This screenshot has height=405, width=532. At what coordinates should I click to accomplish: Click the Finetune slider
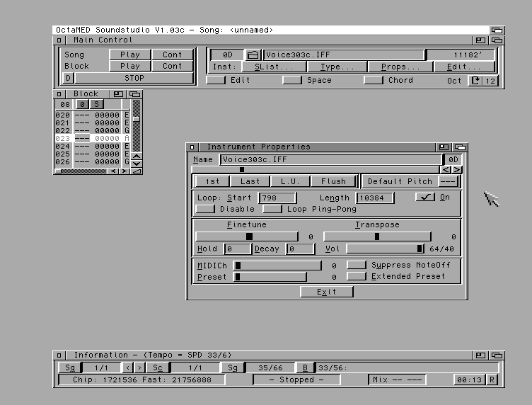tap(247, 236)
